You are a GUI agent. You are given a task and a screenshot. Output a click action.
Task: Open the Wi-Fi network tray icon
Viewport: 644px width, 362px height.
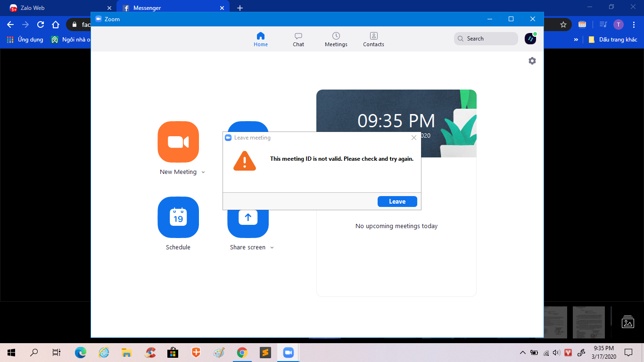[x=546, y=352]
